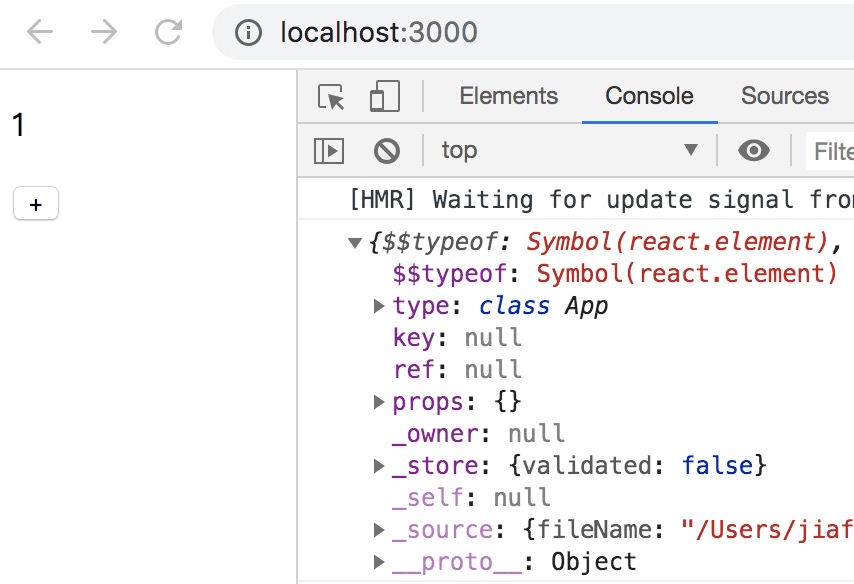Screen dimensions: 854x584
Task: Expand the type: class App entry
Action: pyautogui.click(x=379, y=306)
